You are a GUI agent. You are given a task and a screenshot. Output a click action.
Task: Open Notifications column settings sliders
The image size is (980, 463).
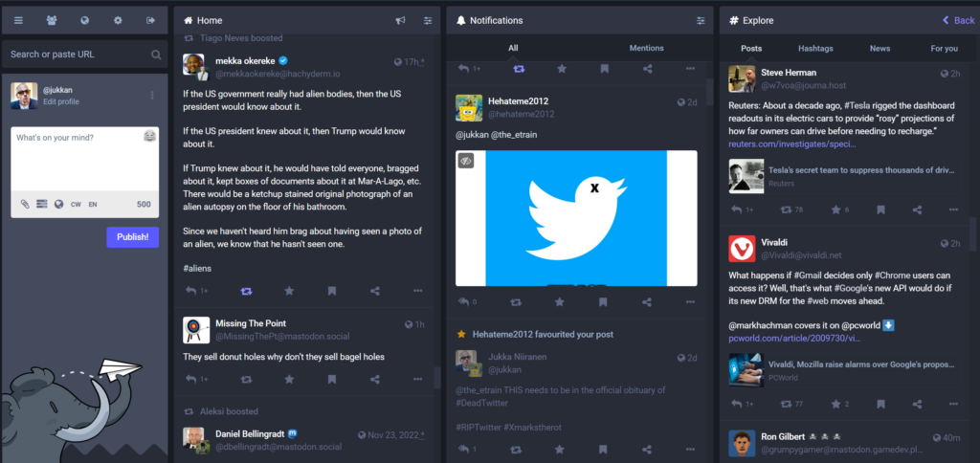[x=701, y=21]
